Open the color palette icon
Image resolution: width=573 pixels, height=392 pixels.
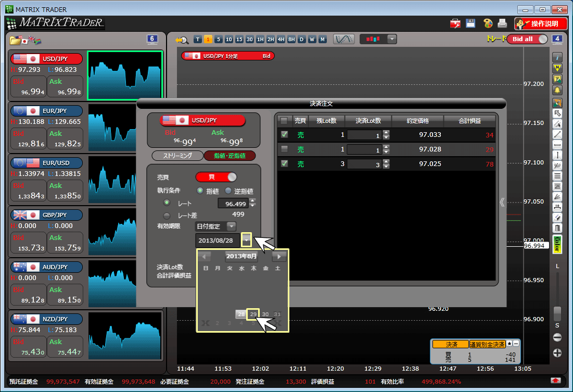click(x=488, y=23)
